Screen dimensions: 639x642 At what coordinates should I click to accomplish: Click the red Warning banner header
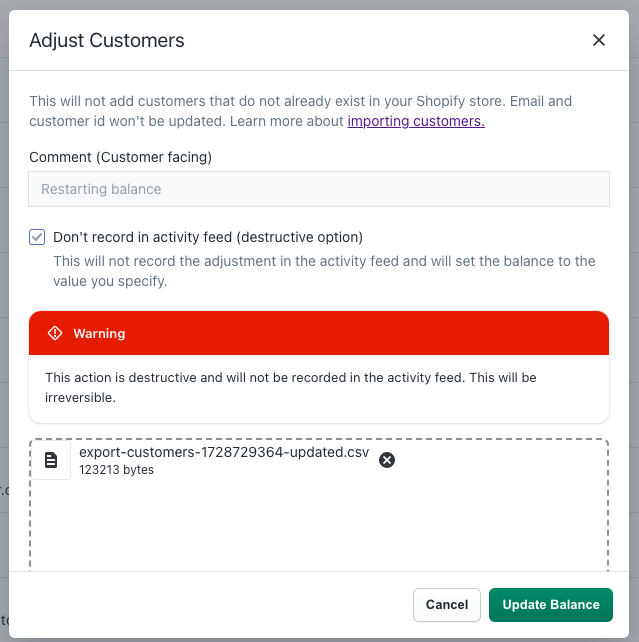click(319, 333)
